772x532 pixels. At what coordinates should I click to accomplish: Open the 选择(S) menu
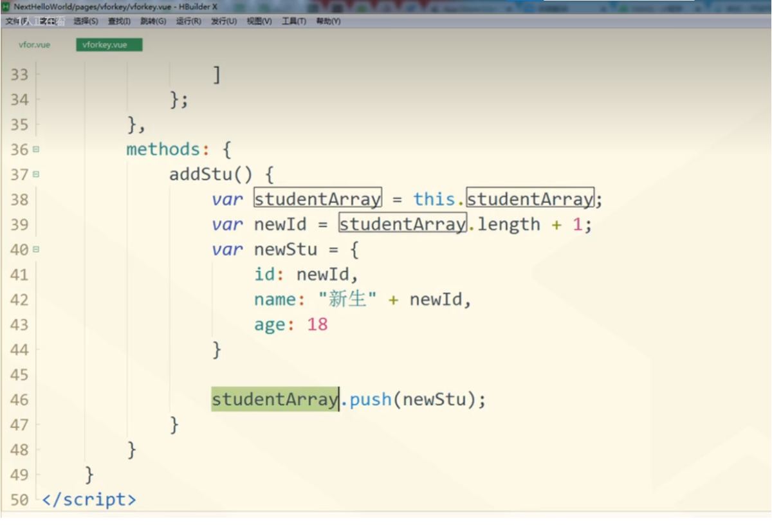point(86,21)
